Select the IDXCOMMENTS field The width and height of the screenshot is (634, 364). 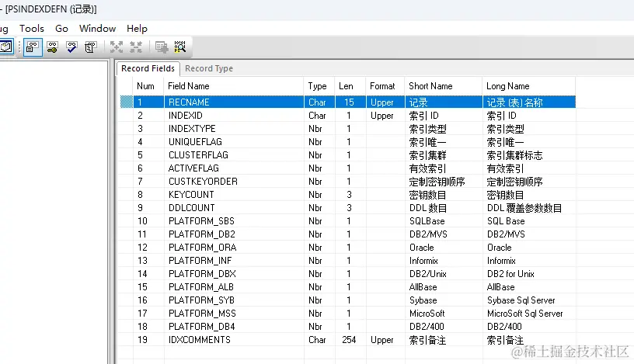pyautogui.click(x=200, y=340)
